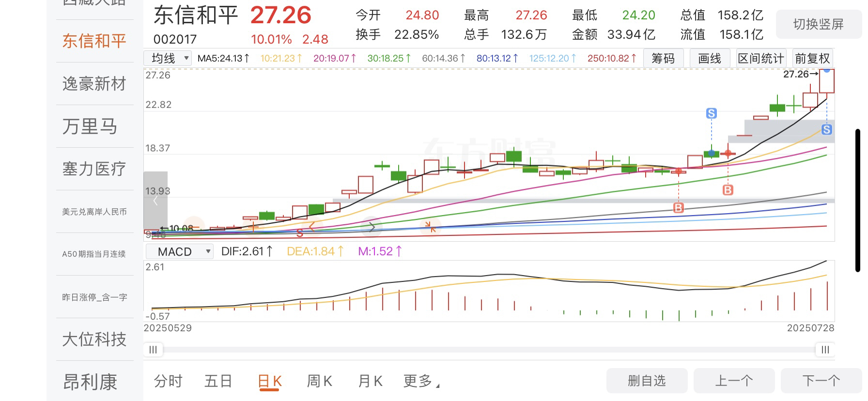Expand the 更多 period options
Screen dimensions: 868x401
click(421, 381)
